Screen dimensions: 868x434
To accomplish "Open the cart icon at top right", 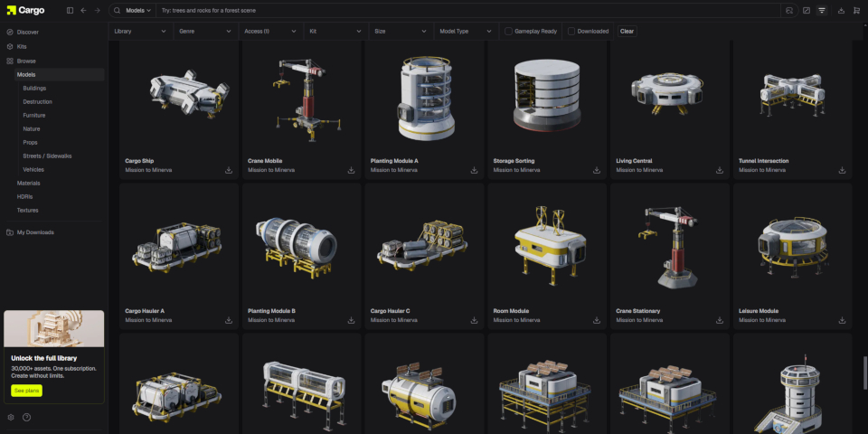I will click(856, 11).
